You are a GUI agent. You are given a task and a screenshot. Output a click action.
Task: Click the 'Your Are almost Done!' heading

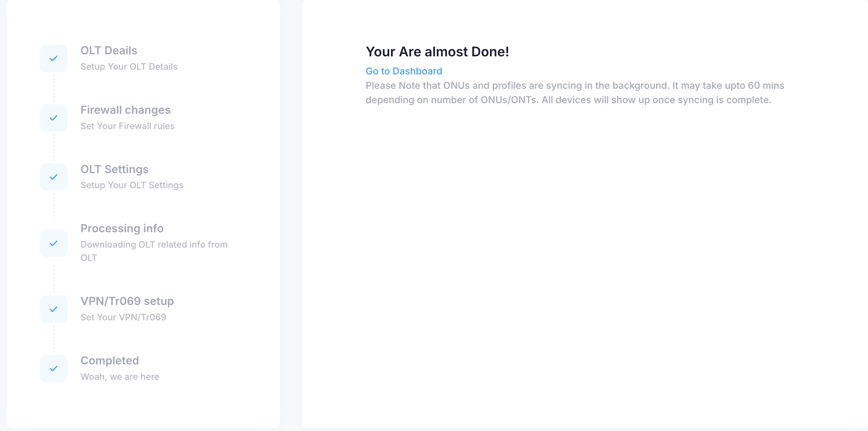click(437, 52)
